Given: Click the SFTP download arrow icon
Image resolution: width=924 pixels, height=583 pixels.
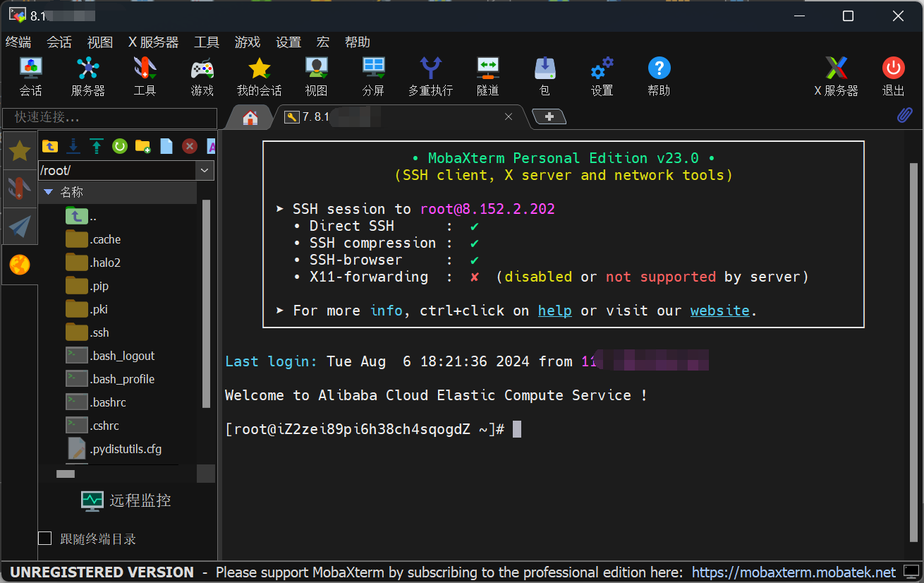Looking at the screenshot, I should click(x=73, y=146).
